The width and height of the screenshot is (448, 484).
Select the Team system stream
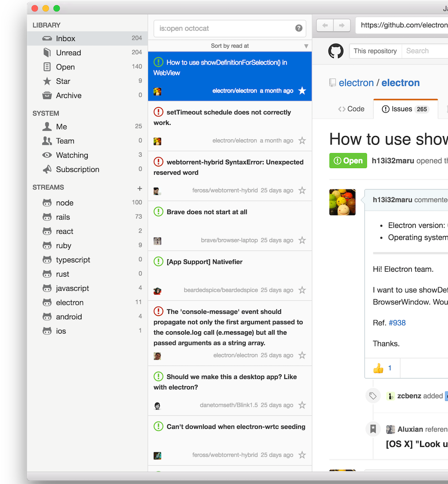87,141
